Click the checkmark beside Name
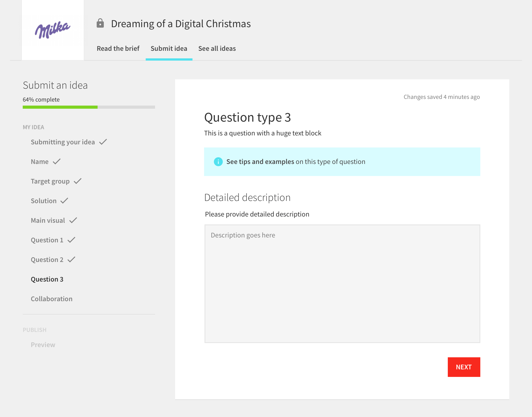532x417 pixels. pyautogui.click(x=57, y=161)
